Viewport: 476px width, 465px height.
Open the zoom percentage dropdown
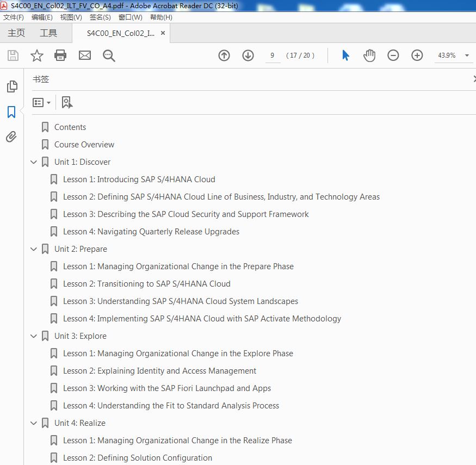click(467, 55)
